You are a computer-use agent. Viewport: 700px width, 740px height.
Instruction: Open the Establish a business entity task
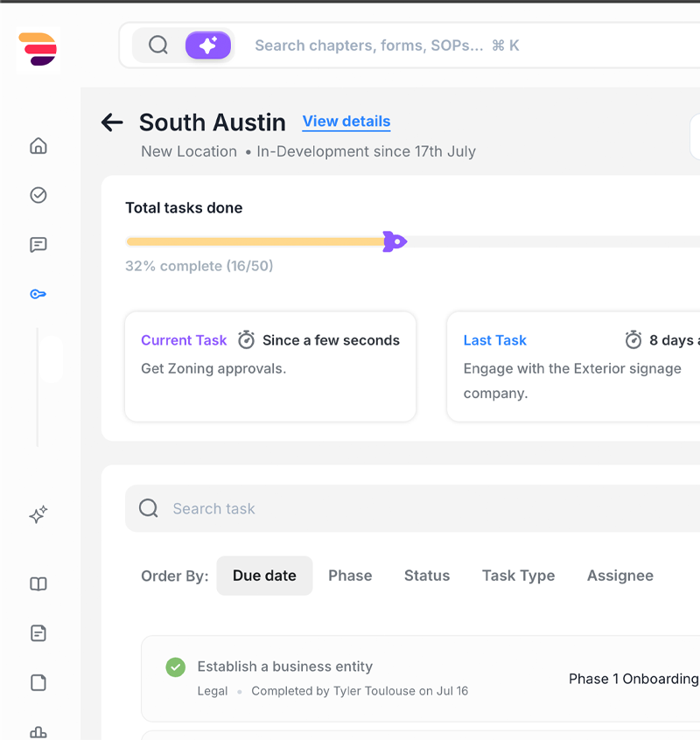[x=420, y=679]
